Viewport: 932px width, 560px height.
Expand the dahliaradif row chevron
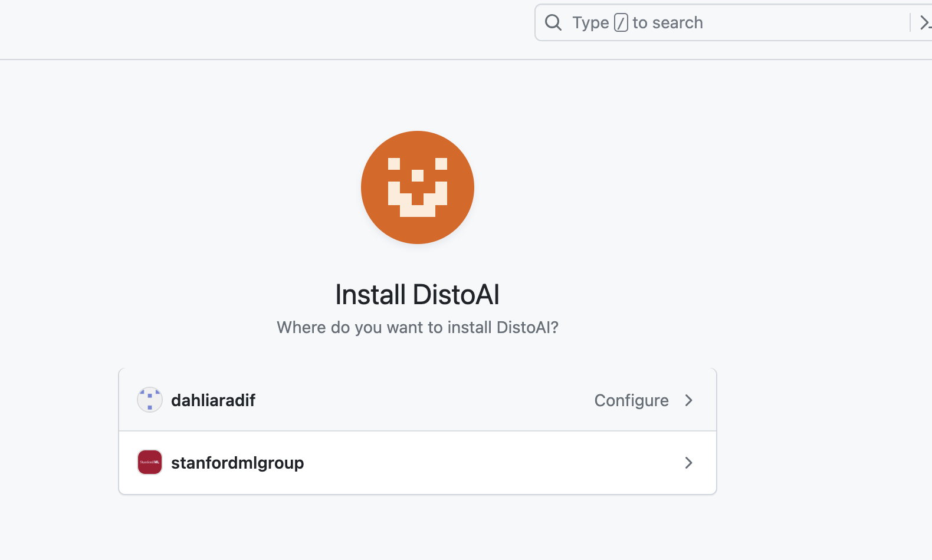point(688,400)
